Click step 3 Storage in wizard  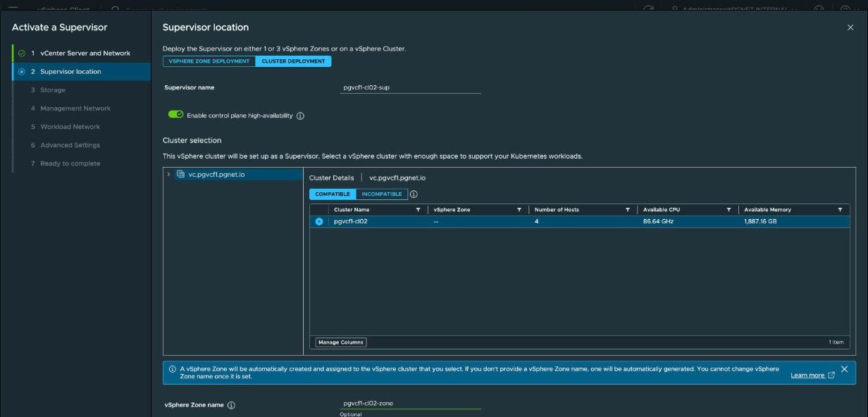(x=53, y=90)
